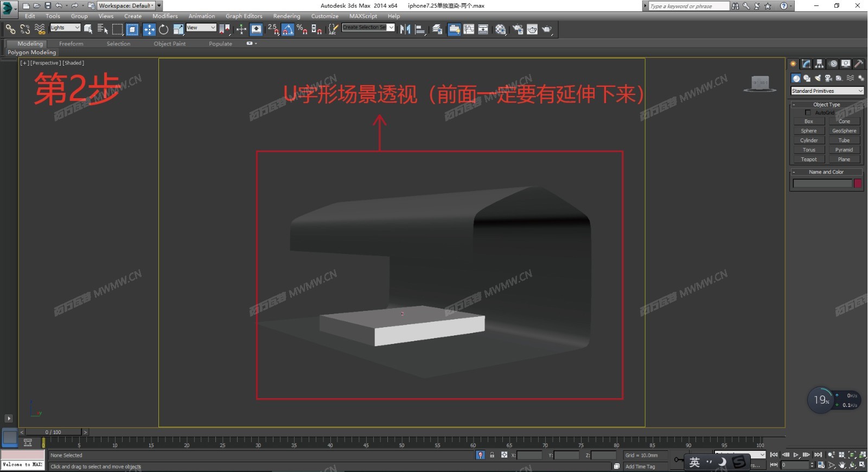The image size is (868, 472).
Task: Select the Cameras create category icon
Action: [828, 78]
